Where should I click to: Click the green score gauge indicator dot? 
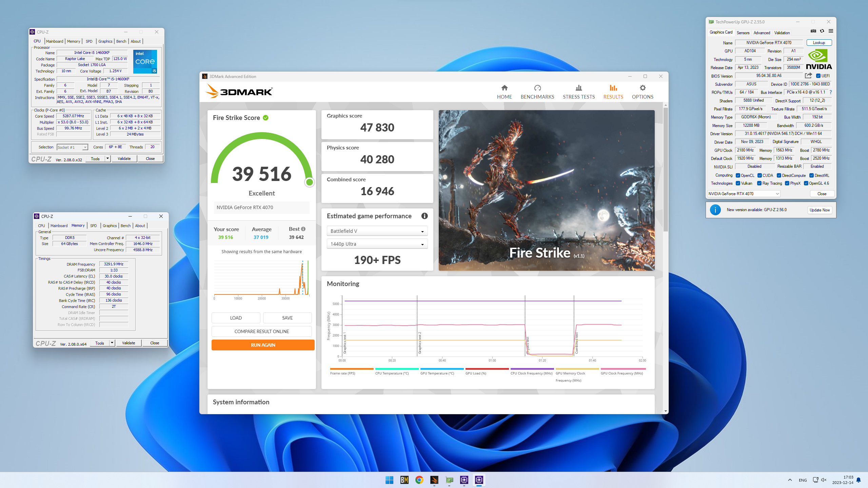(x=309, y=182)
